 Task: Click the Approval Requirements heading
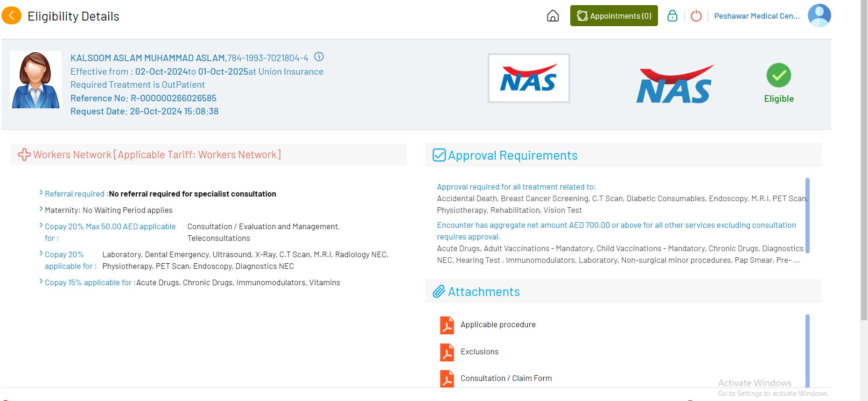click(x=512, y=155)
